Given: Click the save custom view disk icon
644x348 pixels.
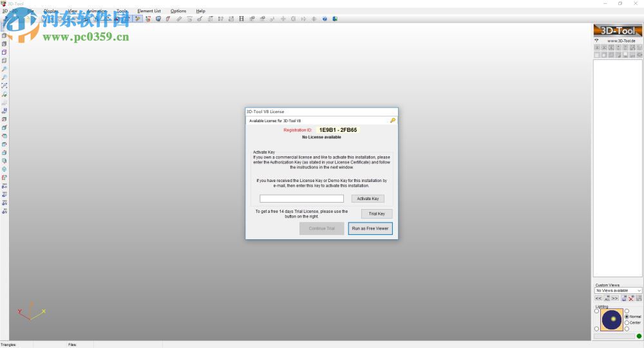Looking at the screenshot, I should tap(624, 298).
